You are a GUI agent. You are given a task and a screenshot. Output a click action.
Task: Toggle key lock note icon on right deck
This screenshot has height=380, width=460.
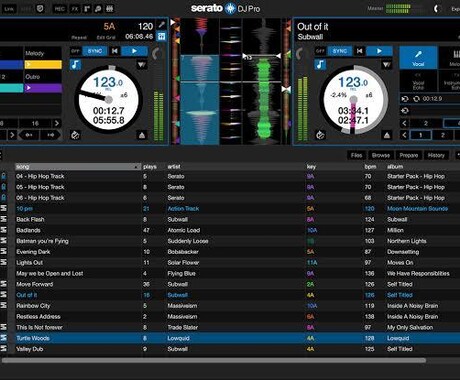(x=320, y=64)
